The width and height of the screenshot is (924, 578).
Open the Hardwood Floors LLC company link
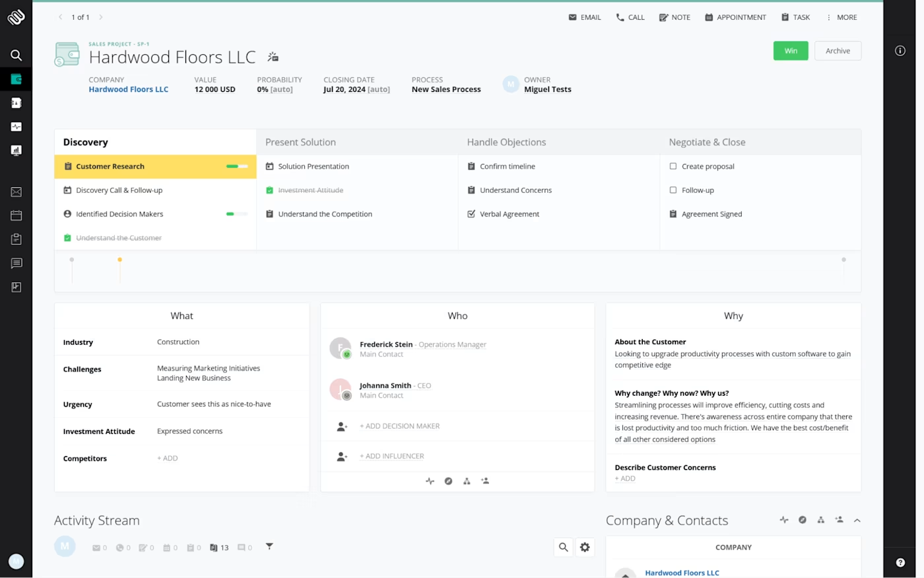click(129, 90)
